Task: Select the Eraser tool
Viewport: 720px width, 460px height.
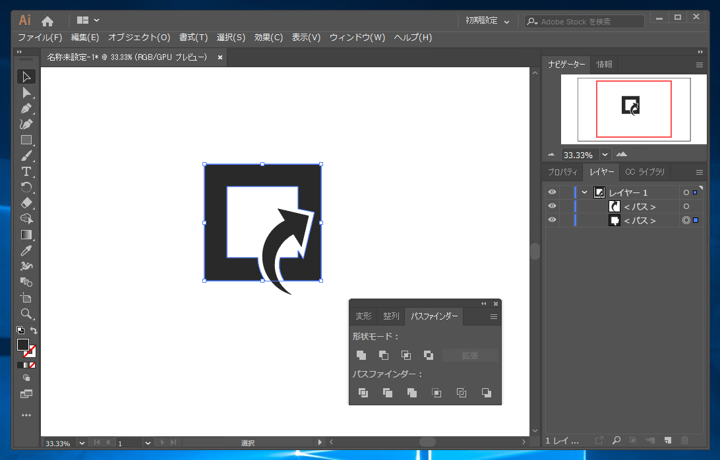Action: click(x=26, y=203)
